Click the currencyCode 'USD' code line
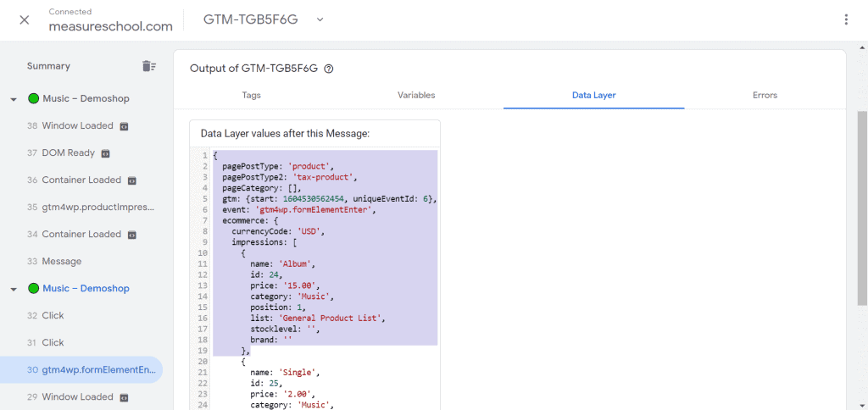Screen dimensions: 868x410 pos(278,231)
